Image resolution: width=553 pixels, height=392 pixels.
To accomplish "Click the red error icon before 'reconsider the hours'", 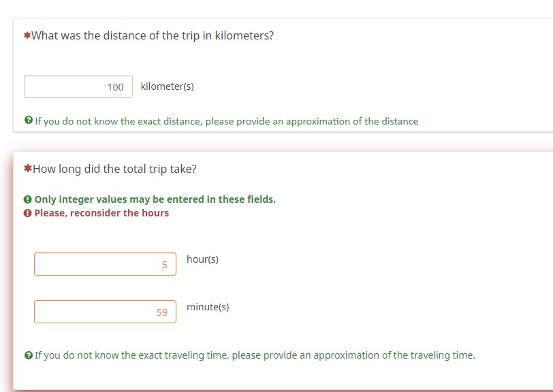I will point(28,213).
